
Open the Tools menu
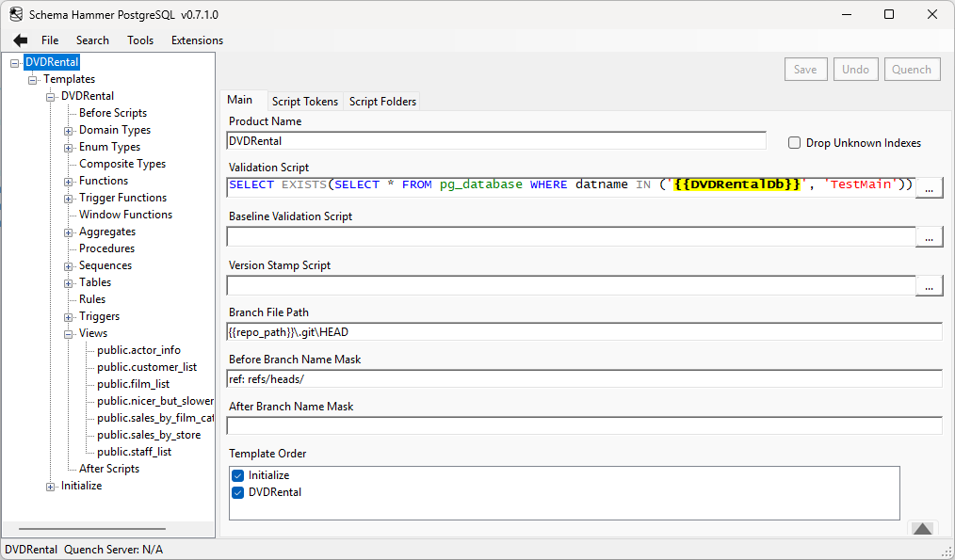click(139, 40)
